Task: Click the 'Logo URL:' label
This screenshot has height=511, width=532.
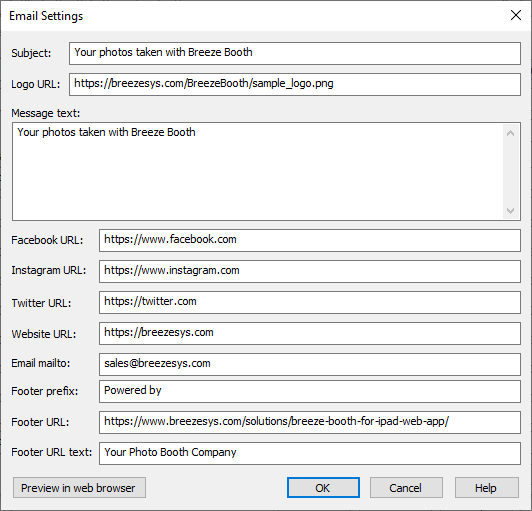Action: 36,84
